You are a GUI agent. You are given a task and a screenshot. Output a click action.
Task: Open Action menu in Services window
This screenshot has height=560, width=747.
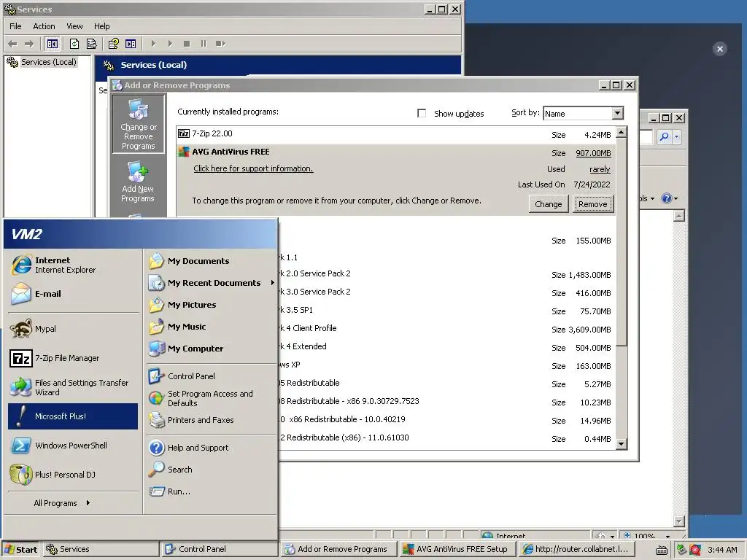[44, 26]
